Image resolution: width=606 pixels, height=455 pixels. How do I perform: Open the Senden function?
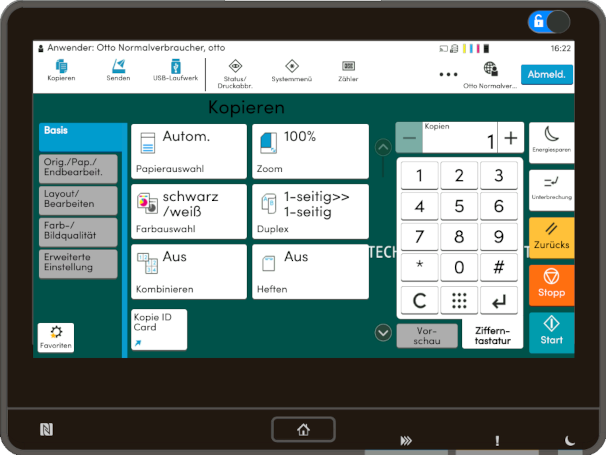pyautogui.click(x=118, y=71)
